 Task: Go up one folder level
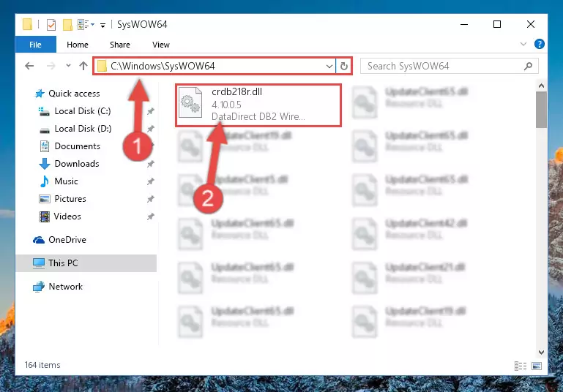click(x=83, y=66)
